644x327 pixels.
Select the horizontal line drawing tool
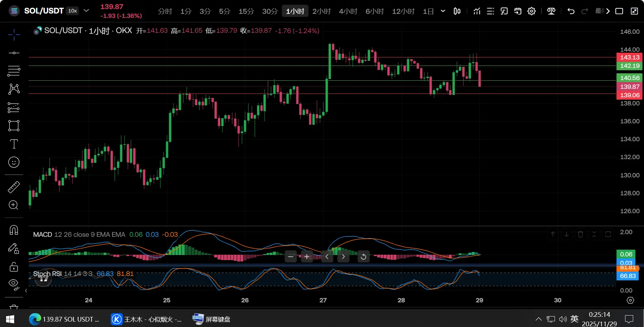[14, 53]
